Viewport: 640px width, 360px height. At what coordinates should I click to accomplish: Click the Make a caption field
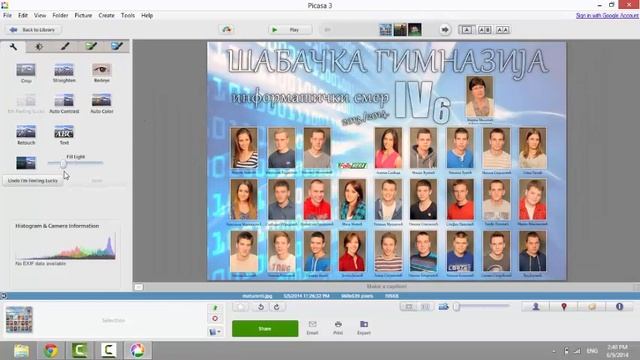[386, 287]
